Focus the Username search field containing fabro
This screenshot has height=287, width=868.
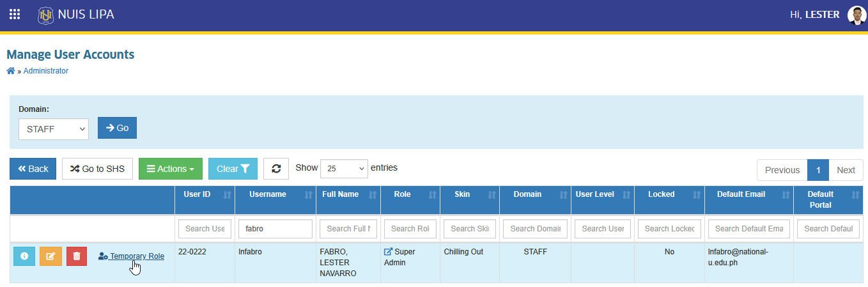(275, 229)
